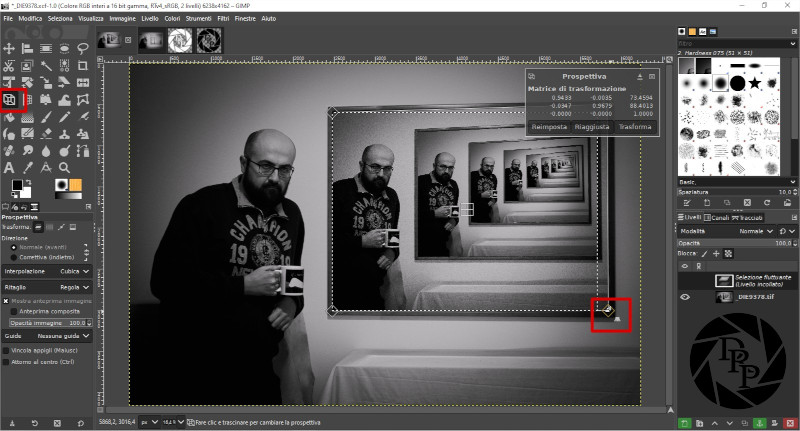800x431 pixels.
Task: Open the Guide dropdown menu
Action: click(70, 337)
